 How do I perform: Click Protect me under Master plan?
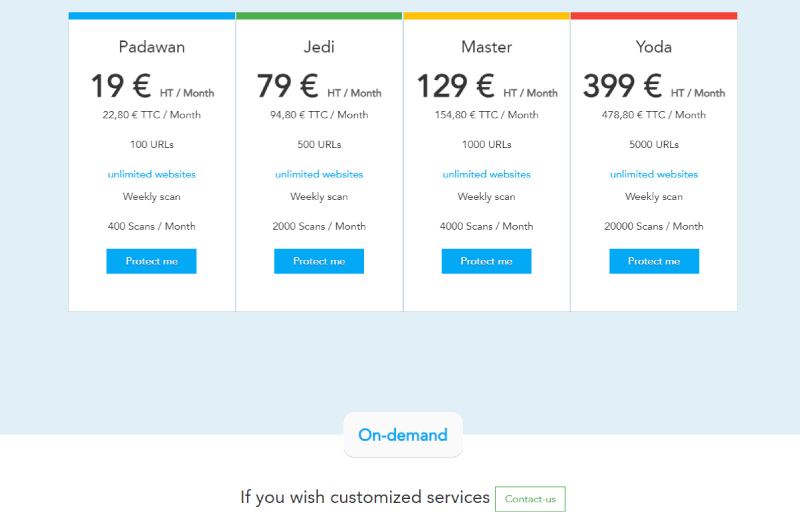(x=486, y=261)
